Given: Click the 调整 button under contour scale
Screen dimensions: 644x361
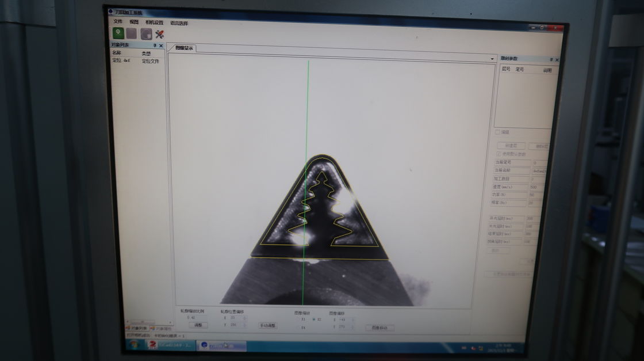Looking at the screenshot, I should [x=197, y=325].
